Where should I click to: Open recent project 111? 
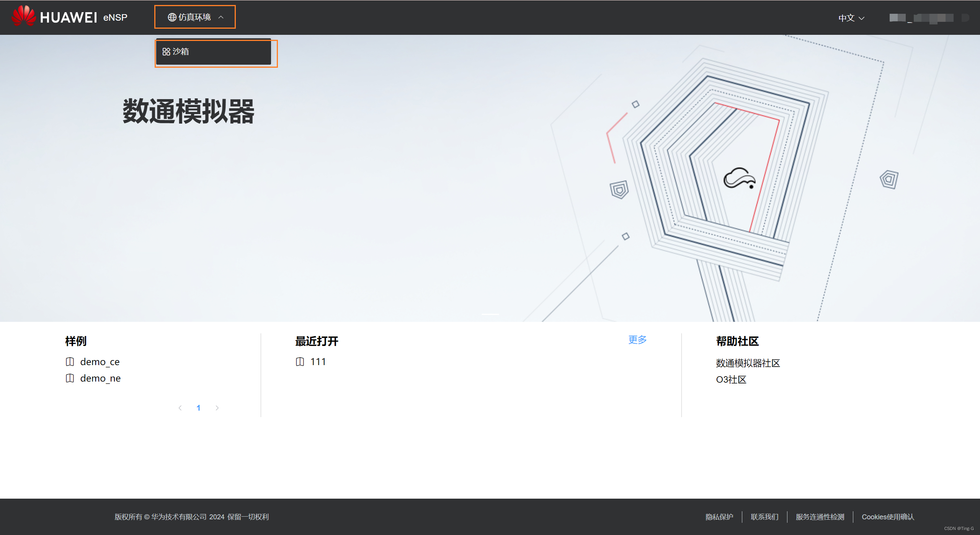(x=318, y=362)
